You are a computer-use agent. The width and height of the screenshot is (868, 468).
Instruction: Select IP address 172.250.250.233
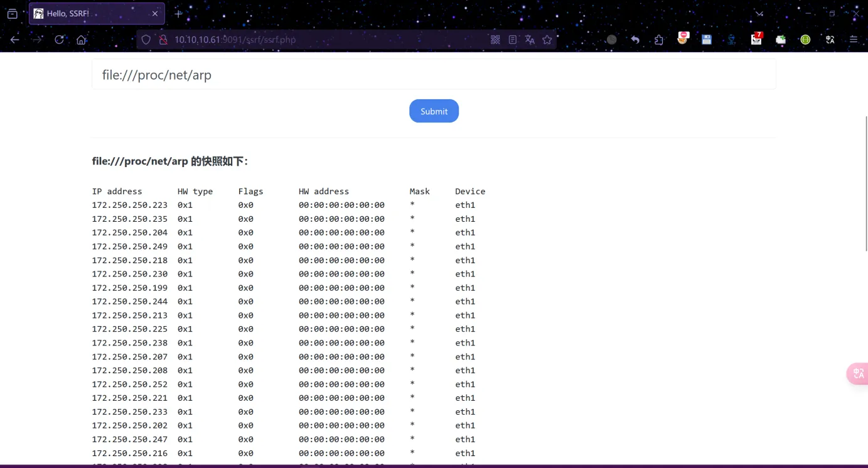click(x=130, y=411)
